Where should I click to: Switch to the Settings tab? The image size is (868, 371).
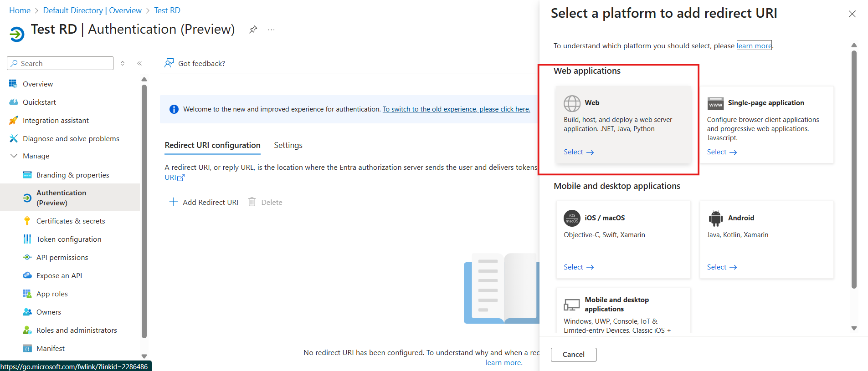click(288, 145)
